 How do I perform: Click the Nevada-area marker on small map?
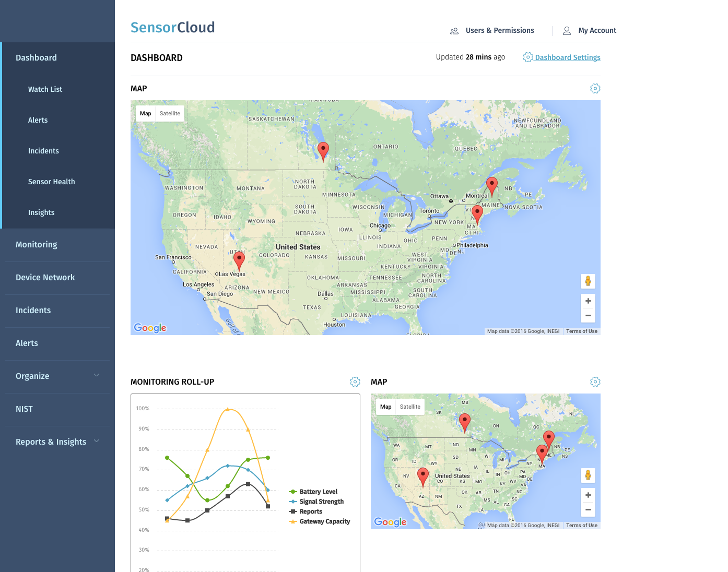coord(423,478)
